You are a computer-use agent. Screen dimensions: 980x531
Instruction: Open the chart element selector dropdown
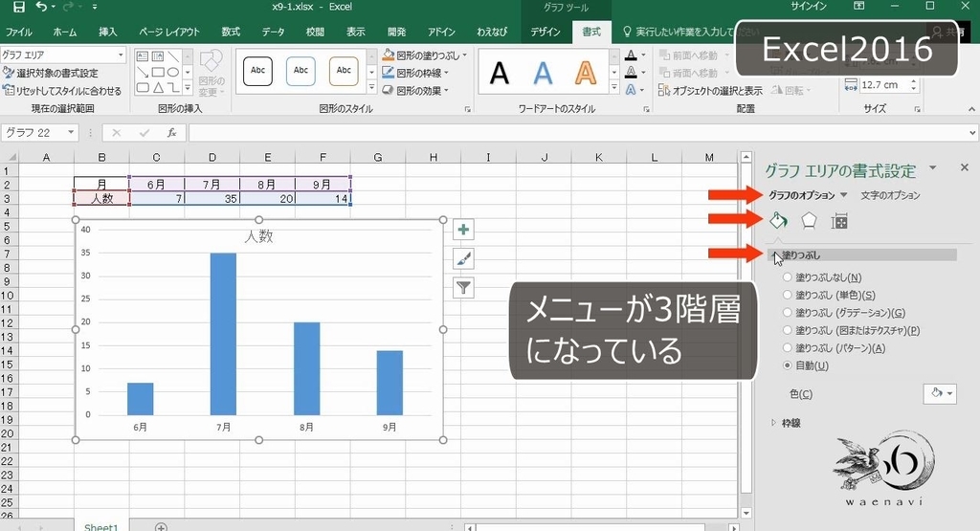tap(121, 55)
